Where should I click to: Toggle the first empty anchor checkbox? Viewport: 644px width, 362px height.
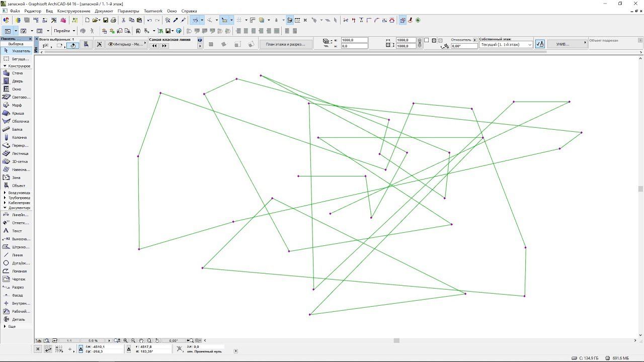(427, 40)
